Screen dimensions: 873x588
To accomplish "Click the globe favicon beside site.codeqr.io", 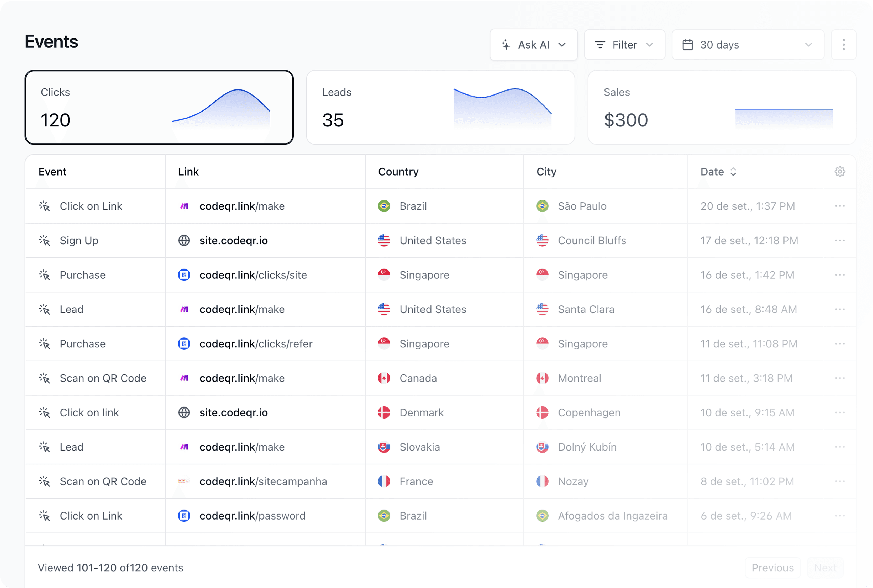I will pyautogui.click(x=184, y=240).
